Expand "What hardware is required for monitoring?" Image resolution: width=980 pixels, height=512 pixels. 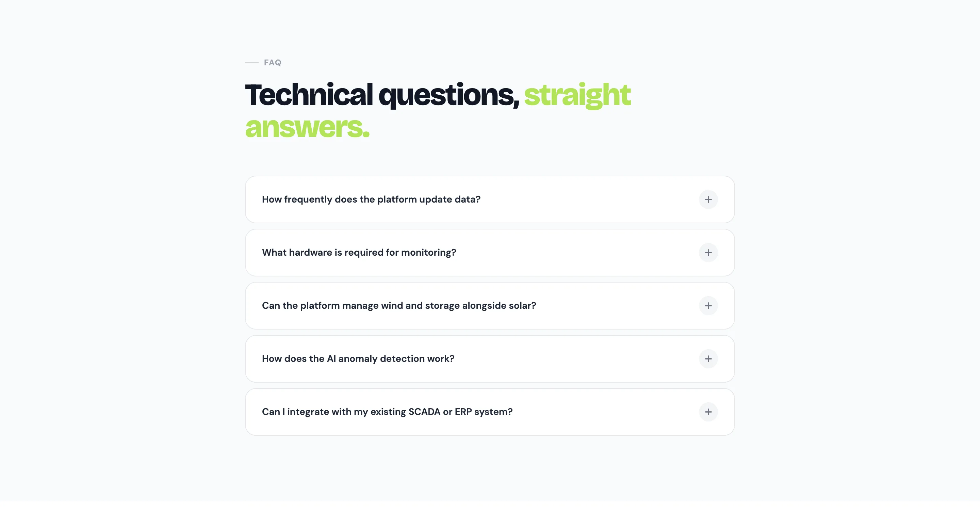tap(359, 252)
